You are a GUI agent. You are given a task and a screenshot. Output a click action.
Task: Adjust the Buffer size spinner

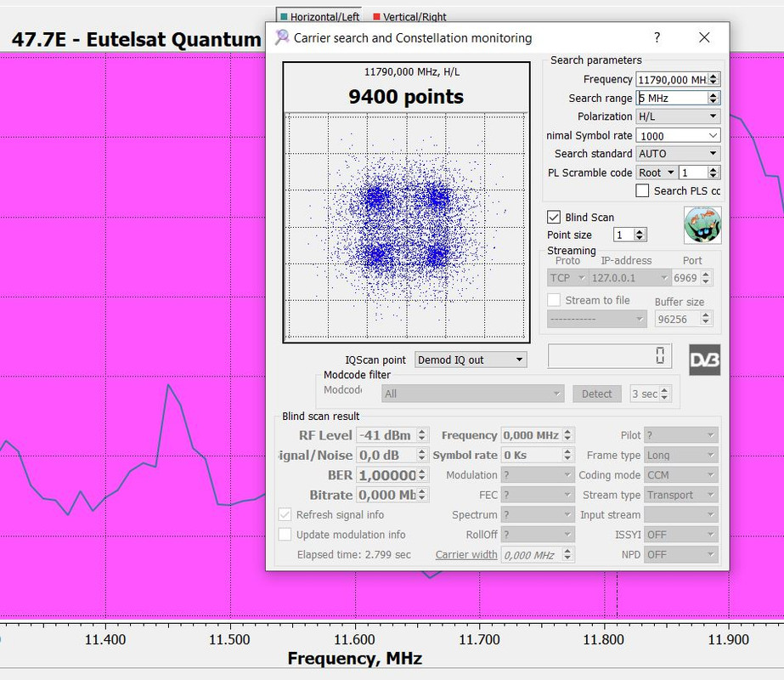point(706,319)
